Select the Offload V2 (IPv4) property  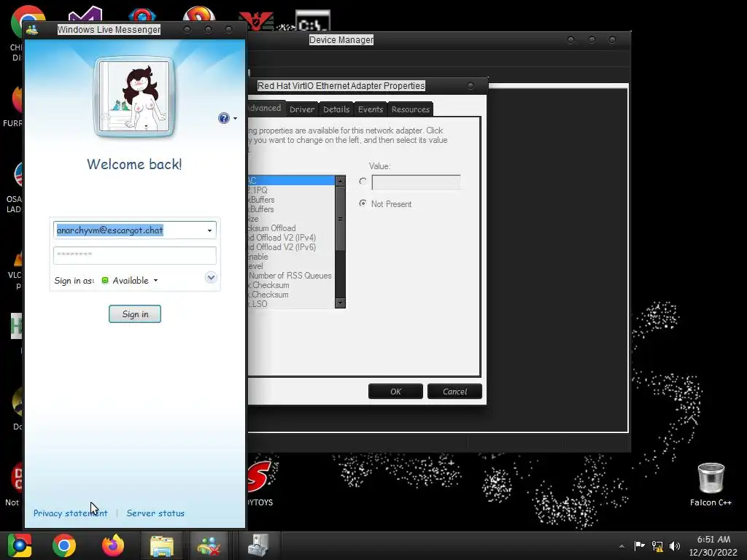pyautogui.click(x=291, y=237)
